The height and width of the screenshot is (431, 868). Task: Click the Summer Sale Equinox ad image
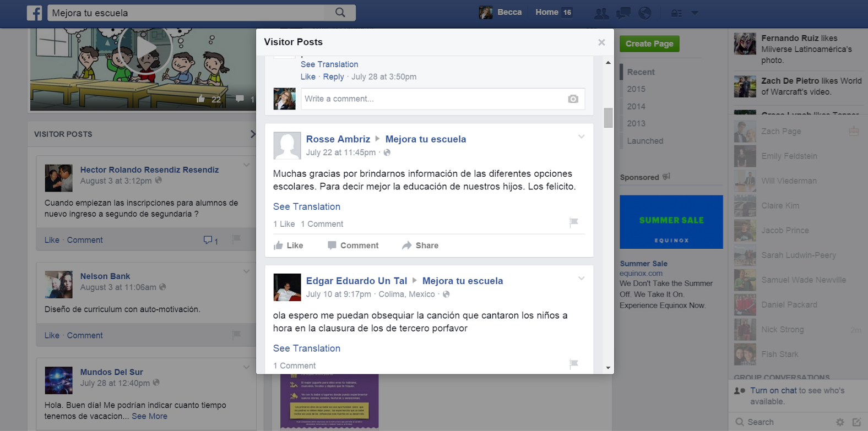pyautogui.click(x=671, y=222)
